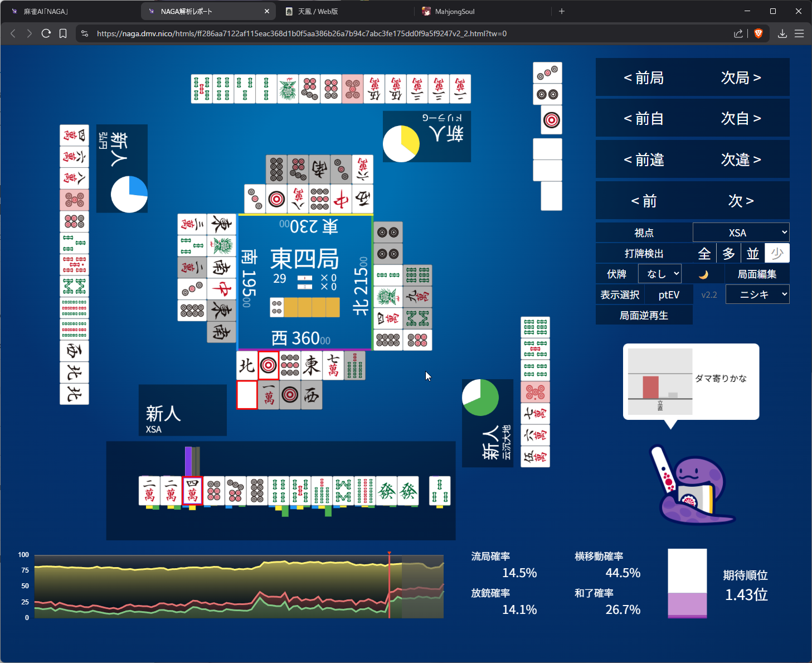Set discard detection to 多

click(x=729, y=254)
